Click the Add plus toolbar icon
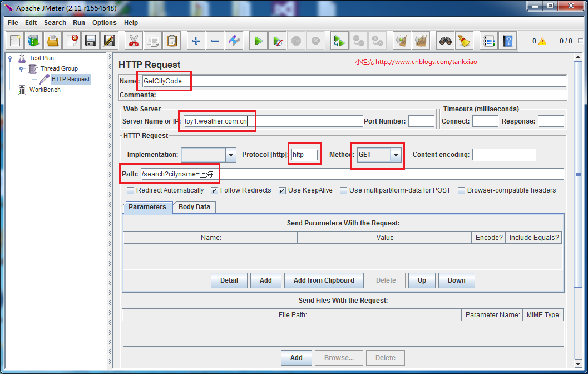 click(x=196, y=41)
